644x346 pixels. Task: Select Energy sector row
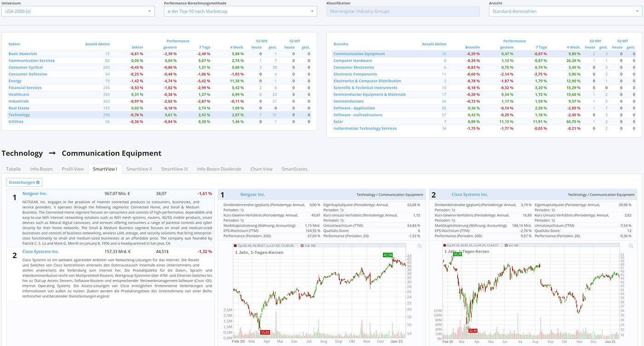pyautogui.click(x=159, y=81)
